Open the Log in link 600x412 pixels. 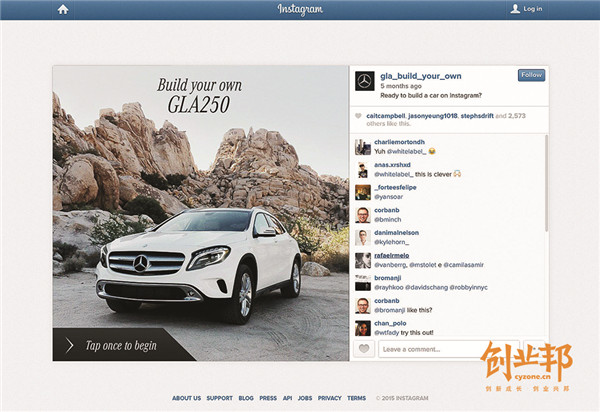[526, 9]
